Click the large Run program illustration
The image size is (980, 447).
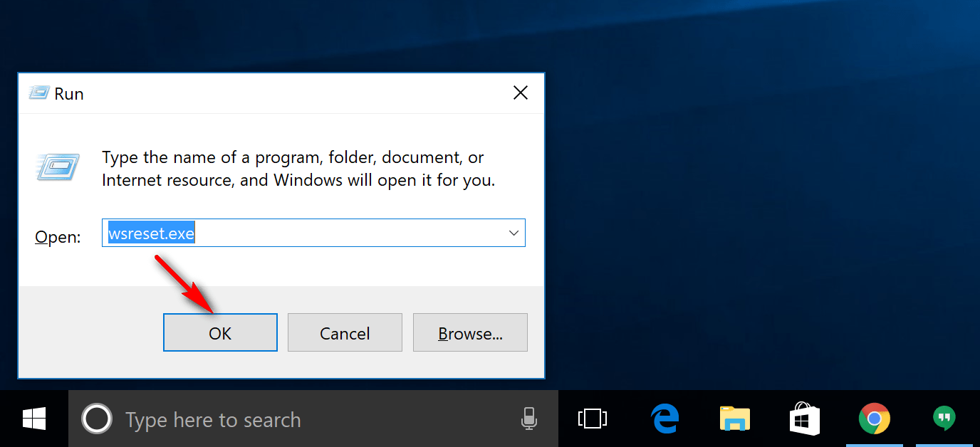point(57,167)
